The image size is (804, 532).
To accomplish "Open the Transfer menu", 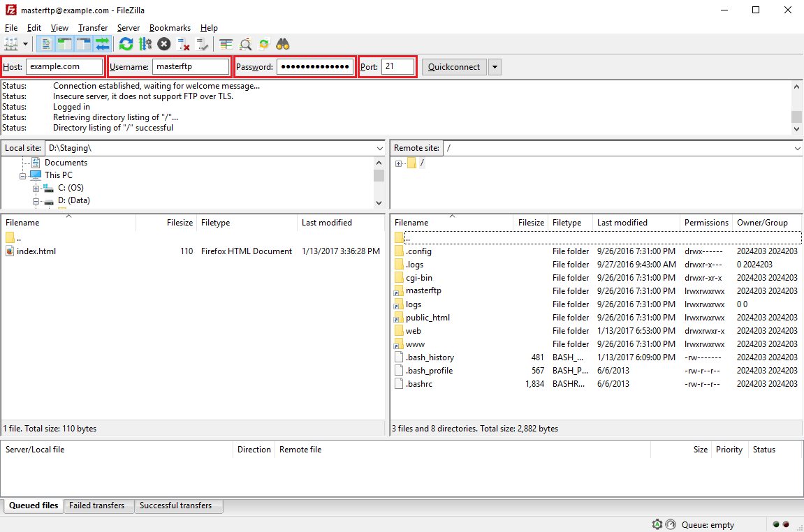I will (x=93, y=28).
